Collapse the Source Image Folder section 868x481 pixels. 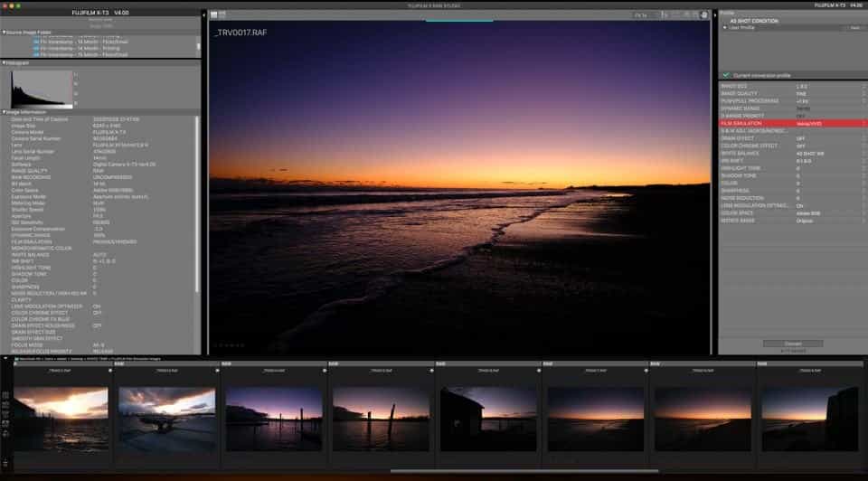(4, 33)
